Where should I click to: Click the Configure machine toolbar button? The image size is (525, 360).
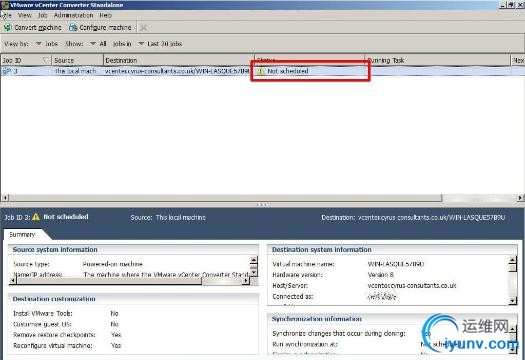(x=100, y=28)
